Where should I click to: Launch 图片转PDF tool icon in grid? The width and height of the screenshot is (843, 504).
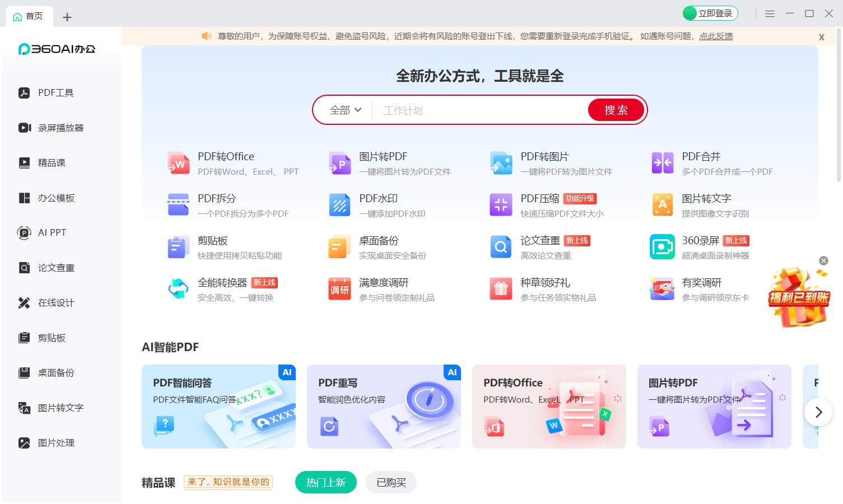339,163
